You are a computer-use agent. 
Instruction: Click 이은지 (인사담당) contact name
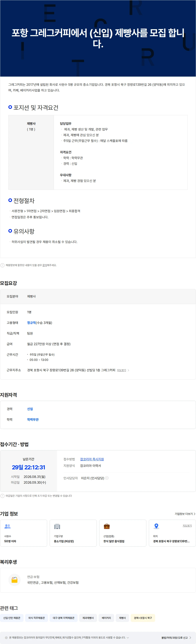92,478
